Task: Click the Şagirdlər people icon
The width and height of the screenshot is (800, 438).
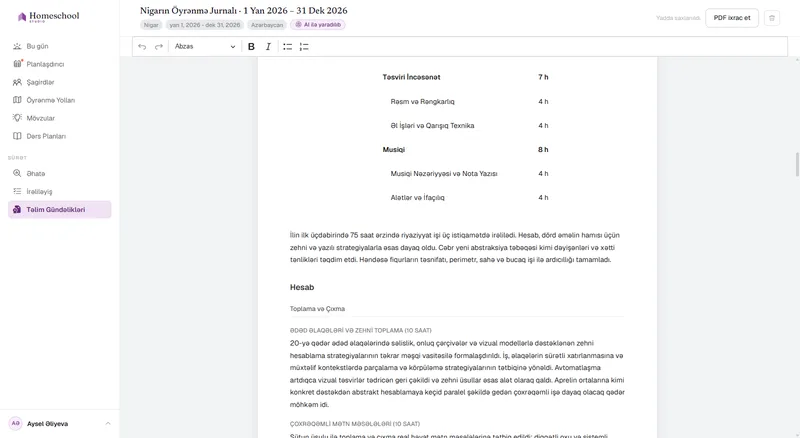Action: [17, 82]
